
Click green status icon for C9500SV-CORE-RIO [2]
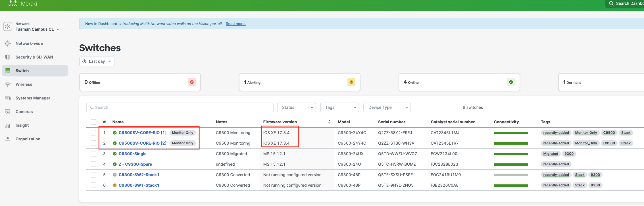(x=115, y=143)
